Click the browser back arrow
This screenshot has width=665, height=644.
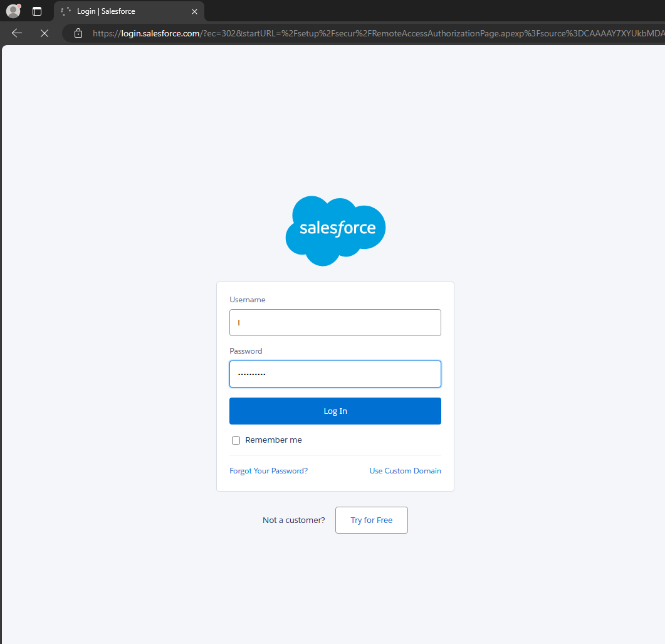17,33
